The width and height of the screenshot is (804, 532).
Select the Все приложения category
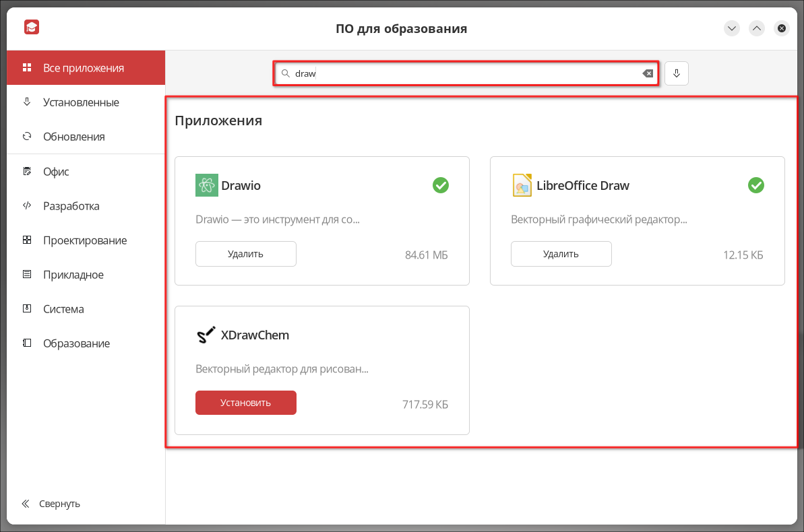[x=86, y=67]
